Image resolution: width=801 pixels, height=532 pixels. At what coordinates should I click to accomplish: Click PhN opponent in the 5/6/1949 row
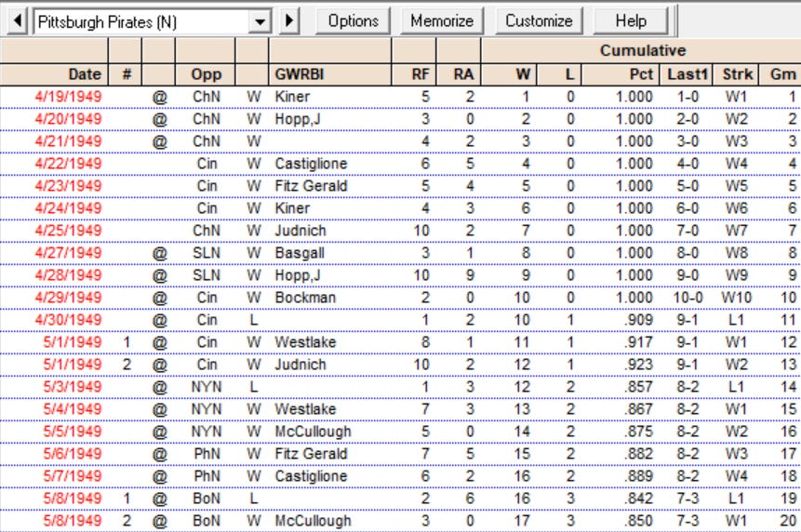[207, 453]
